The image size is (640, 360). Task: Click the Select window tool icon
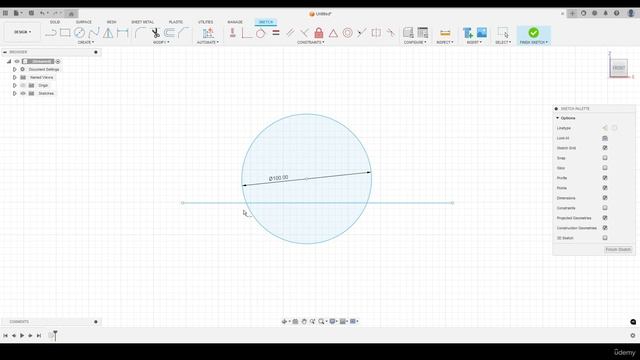click(x=503, y=33)
